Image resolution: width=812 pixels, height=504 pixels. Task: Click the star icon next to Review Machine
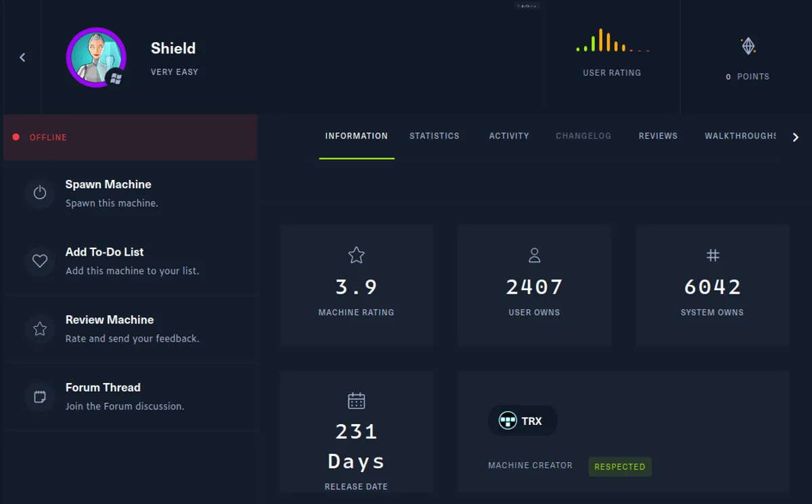[40, 329]
